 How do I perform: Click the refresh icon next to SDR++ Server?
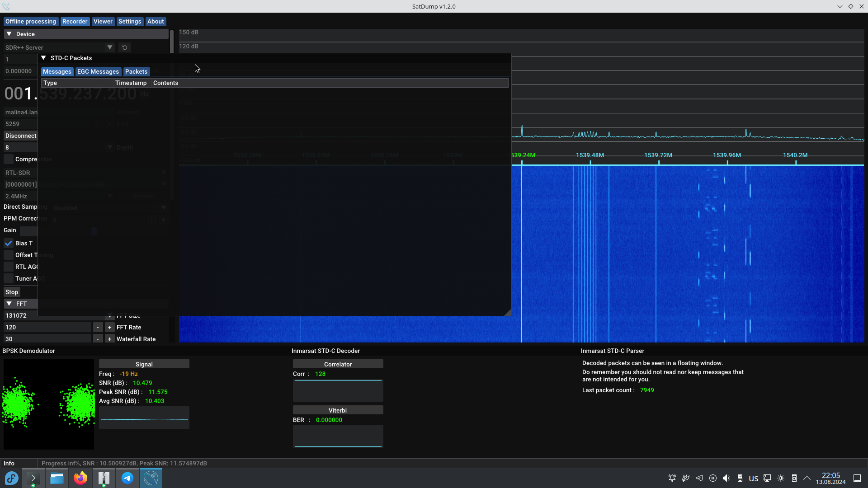click(125, 47)
